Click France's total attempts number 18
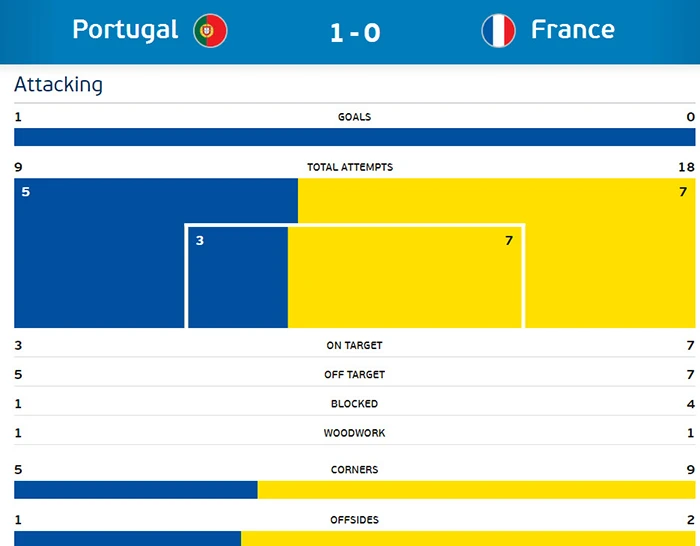700x546 pixels. [685, 167]
